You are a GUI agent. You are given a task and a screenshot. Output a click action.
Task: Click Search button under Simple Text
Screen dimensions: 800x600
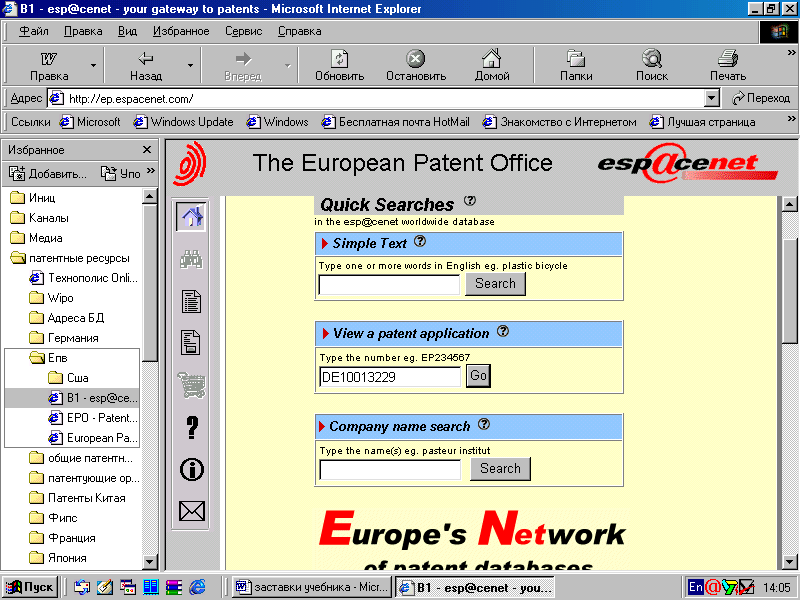tap(495, 284)
